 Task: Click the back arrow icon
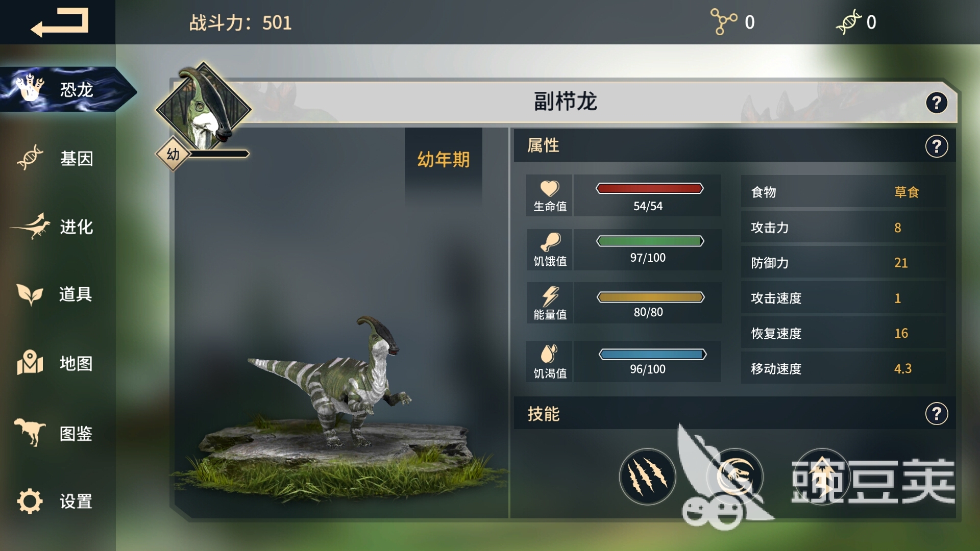(x=59, y=22)
